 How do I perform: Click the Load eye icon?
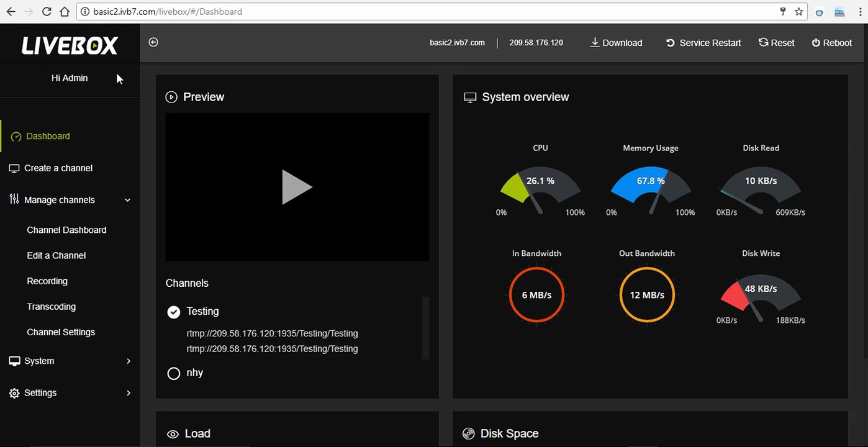tap(173, 434)
